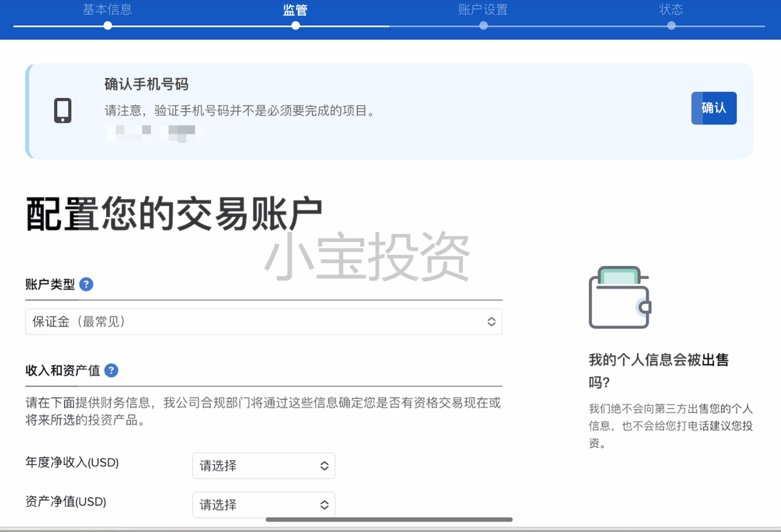This screenshot has height=532, width=781.
Task: Select the 状态 step tab
Action: (x=671, y=10)
